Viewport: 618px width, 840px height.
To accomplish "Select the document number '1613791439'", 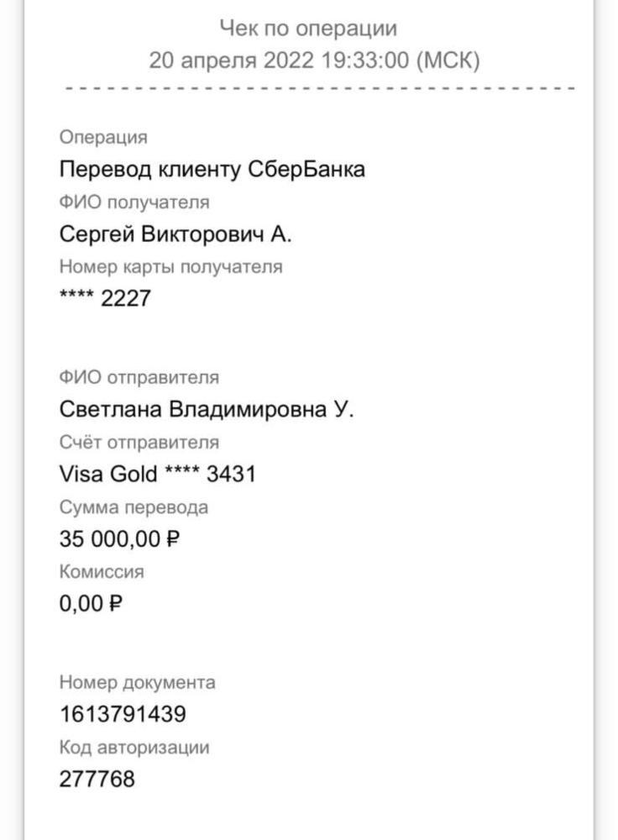I will tap(123, 714).
